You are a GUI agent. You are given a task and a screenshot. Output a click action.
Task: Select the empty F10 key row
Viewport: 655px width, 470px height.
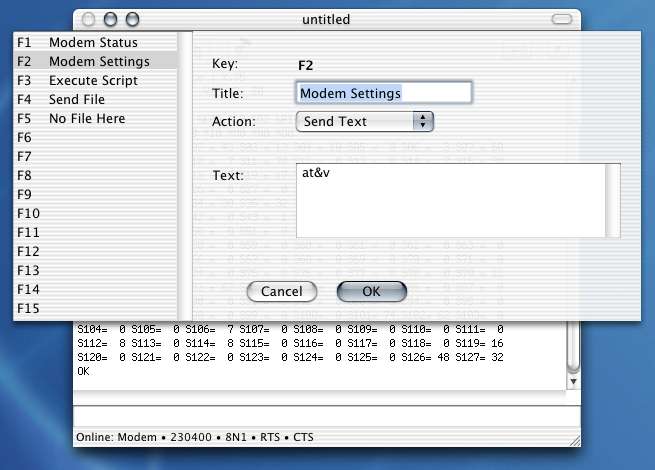(x=93, y=214)
